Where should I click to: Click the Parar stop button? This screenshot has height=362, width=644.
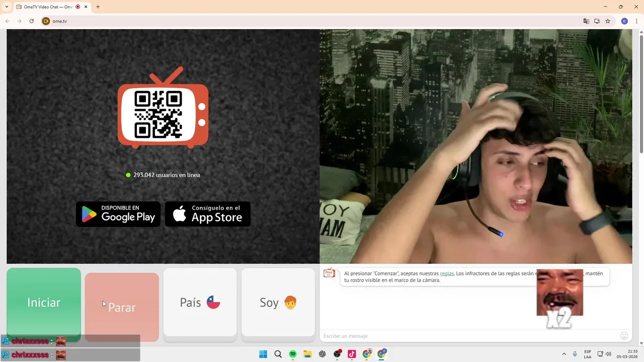point(122,307)
